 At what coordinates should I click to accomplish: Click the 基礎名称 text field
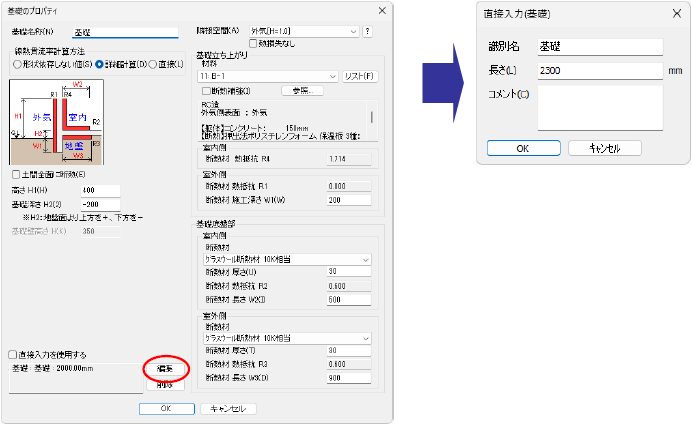click(x=125, y=32)
